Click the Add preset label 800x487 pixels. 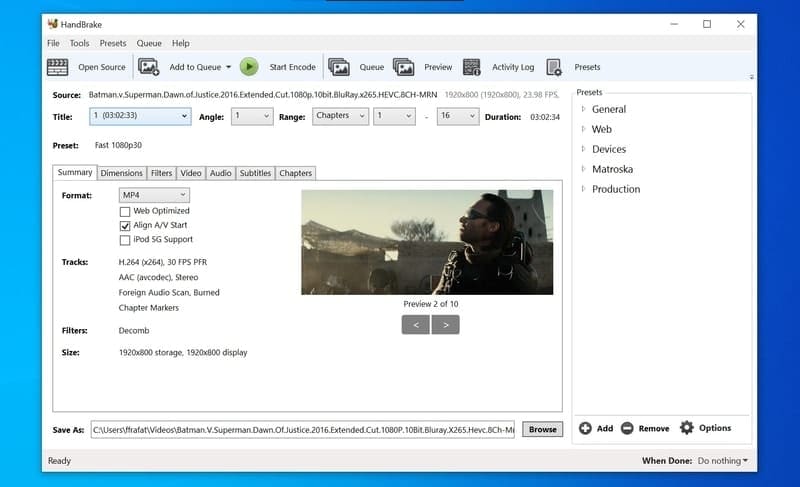coord(605,428)
